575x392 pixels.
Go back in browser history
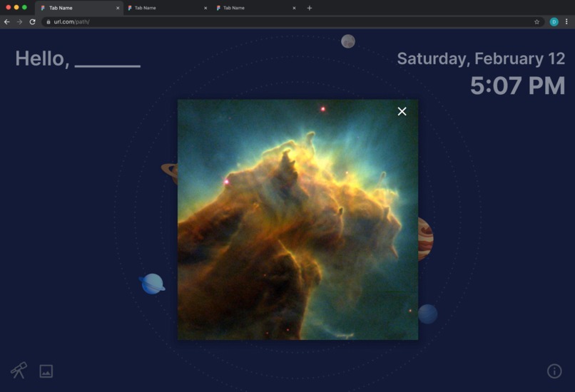coord(7,22)
